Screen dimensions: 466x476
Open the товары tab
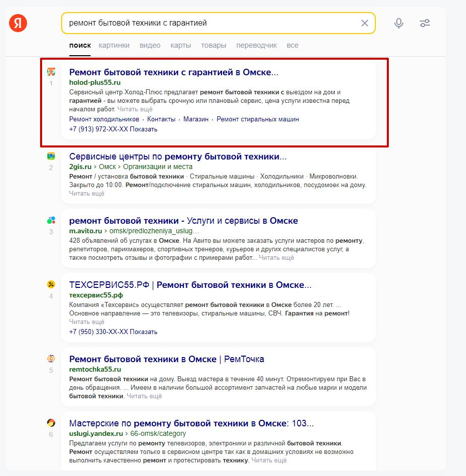(x=213, y=46)
